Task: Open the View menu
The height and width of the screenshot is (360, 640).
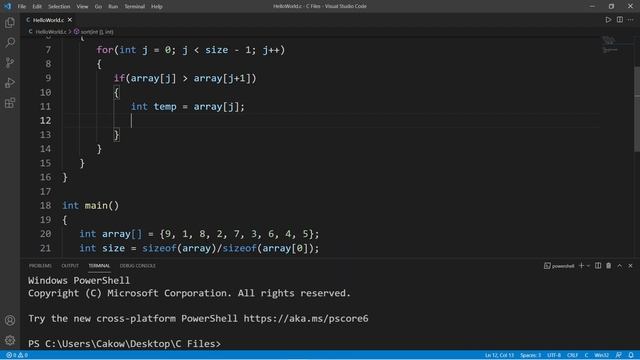Action: 82,7
